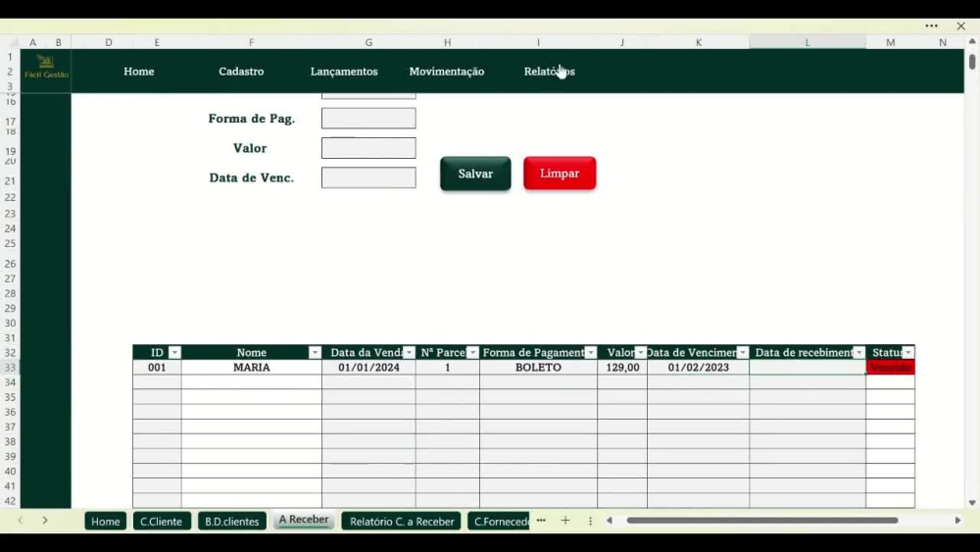Viewport: 980px width, 552px height.
Task: Click the horizontal scrollbar thumb
Action: 762,520
